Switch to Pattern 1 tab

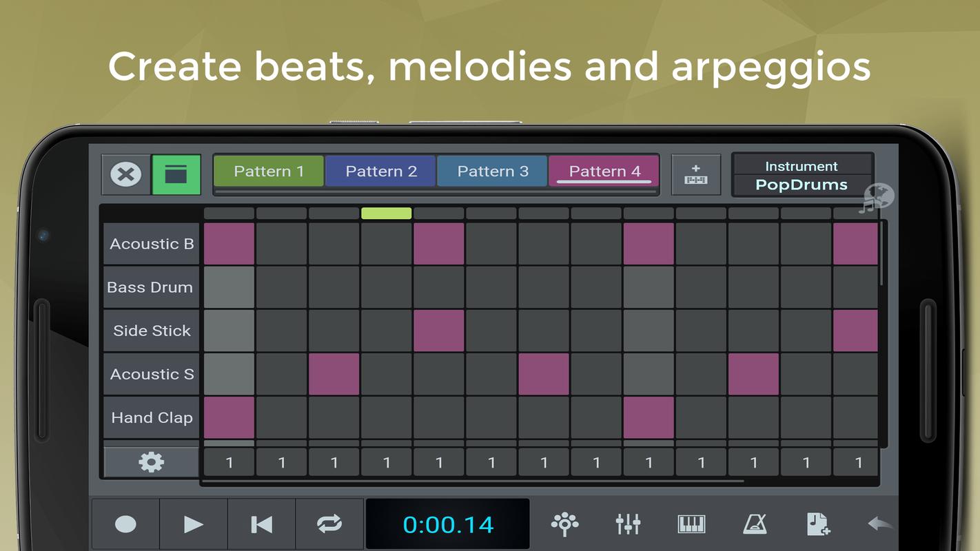269,171
